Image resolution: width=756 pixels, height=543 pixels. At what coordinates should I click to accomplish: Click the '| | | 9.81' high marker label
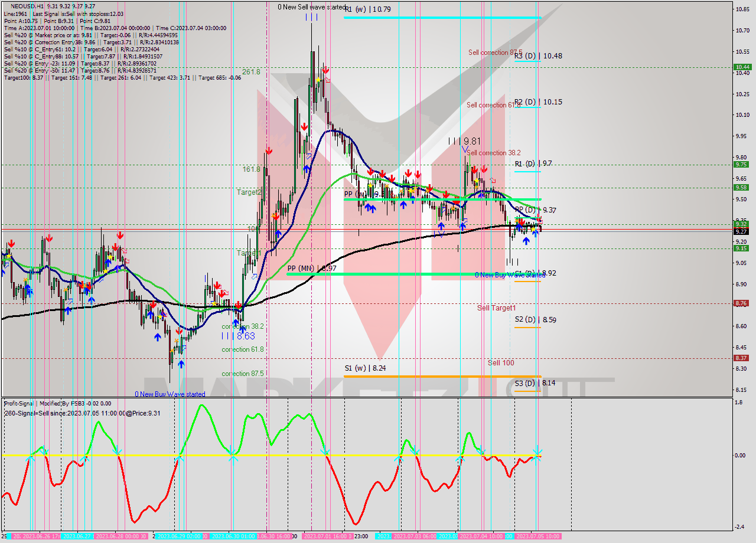point(464,141)
